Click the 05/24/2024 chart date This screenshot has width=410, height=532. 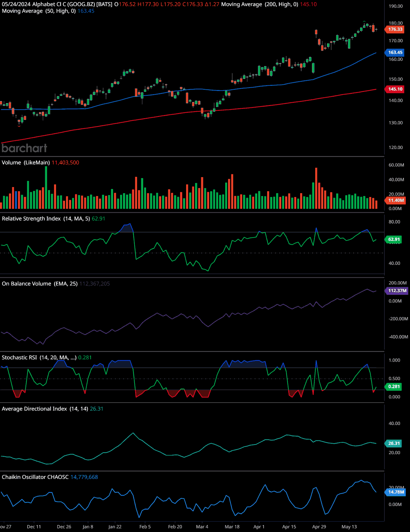pyautogui.click(x=16, y=4)
